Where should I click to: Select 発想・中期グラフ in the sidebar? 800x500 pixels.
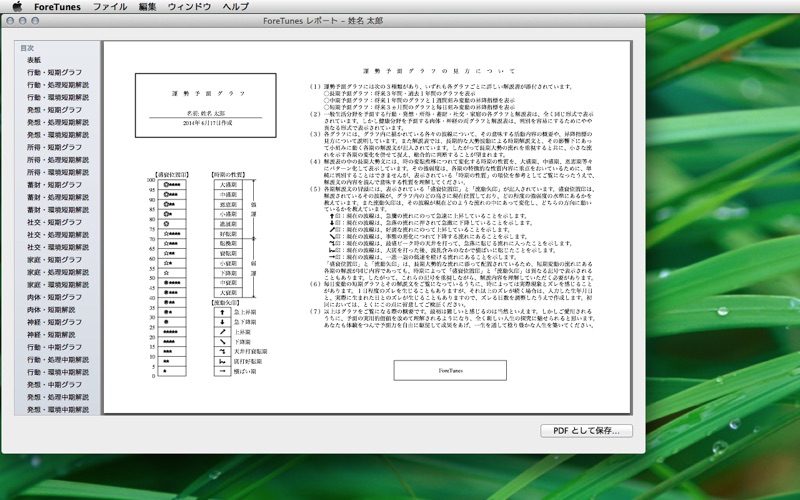pos(55,385)
